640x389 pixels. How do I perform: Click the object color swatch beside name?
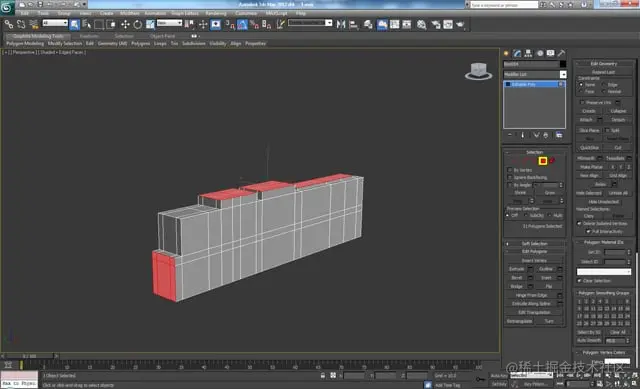pyautogui.click(x=563, y=64)
